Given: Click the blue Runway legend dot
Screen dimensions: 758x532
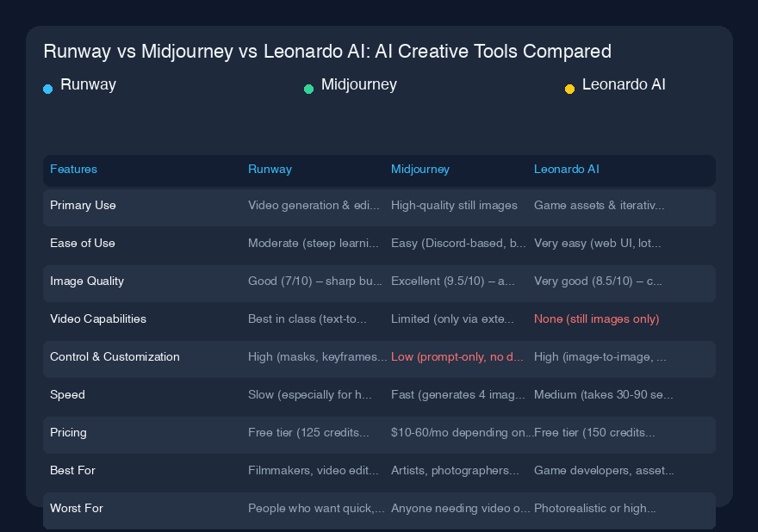Looking at the screenshot, I should coord(48,89).
